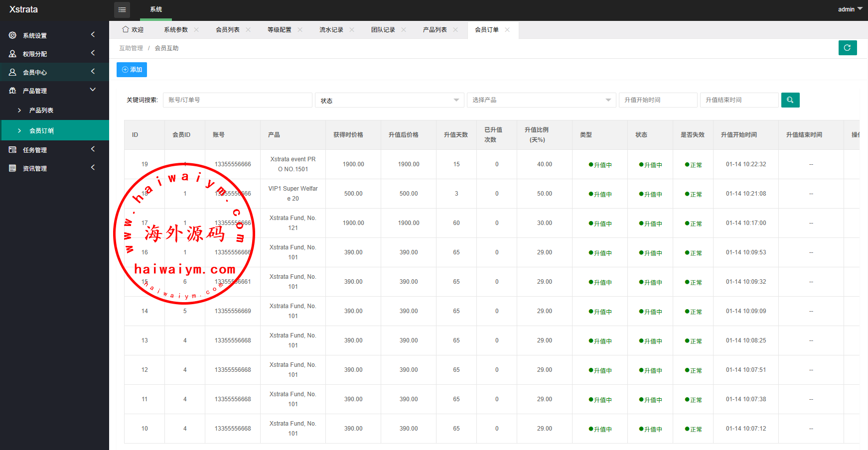Close the 流水记录 tab
This screenshot has width=868, height=450.
coord(352,30)
